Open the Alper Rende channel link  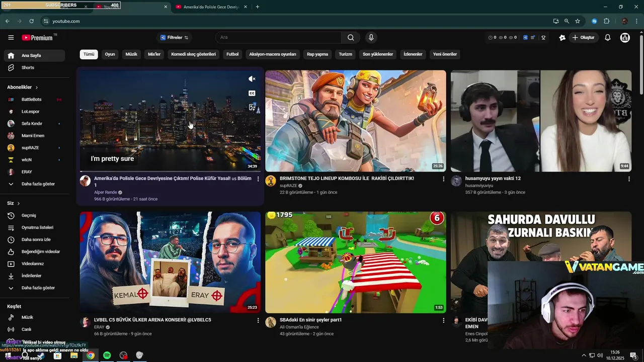(106, 193)
